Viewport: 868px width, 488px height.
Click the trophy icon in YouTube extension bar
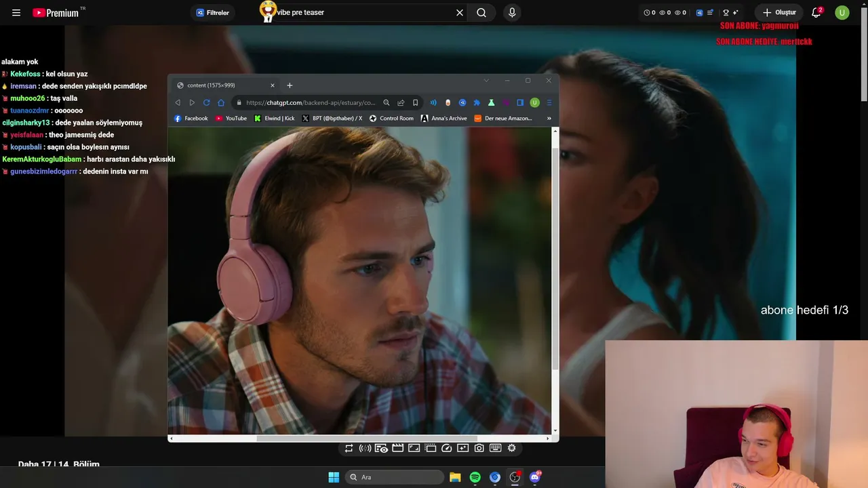click(x=726, y=12)
